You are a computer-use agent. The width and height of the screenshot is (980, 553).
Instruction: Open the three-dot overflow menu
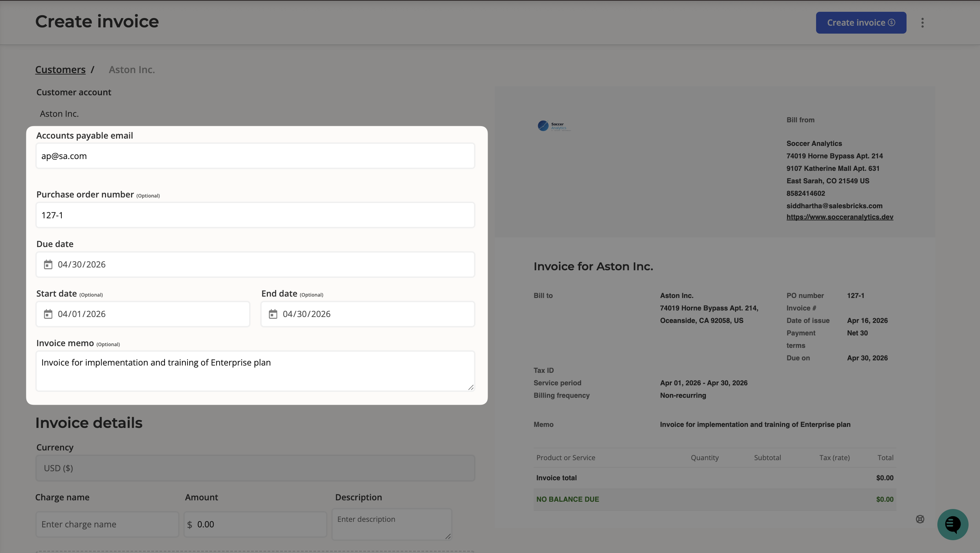coord(922,23)
